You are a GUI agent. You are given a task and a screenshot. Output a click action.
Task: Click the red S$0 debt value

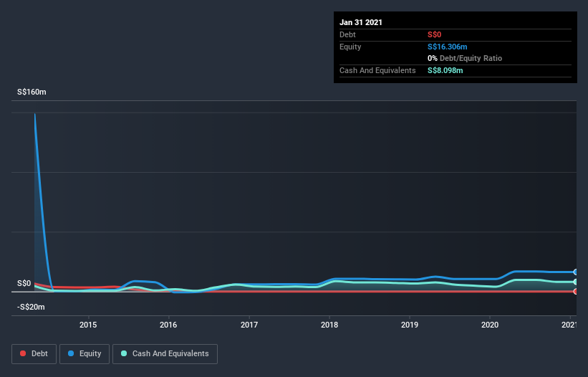[434, 34]
